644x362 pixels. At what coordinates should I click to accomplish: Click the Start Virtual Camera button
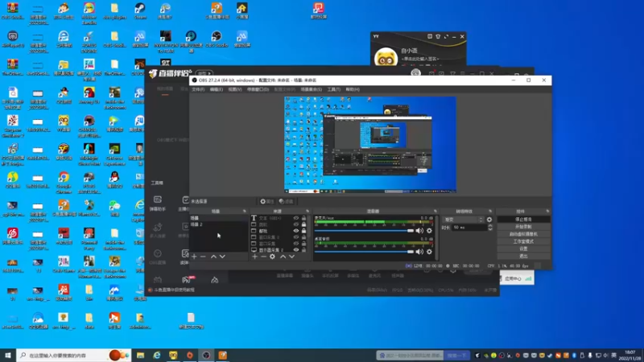[523, 234]
